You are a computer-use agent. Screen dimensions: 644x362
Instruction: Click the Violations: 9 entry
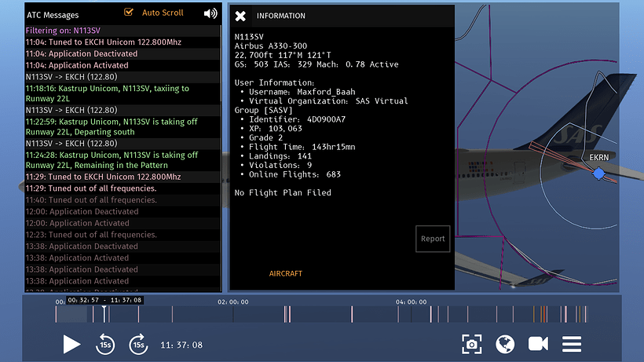click(280, 165)
